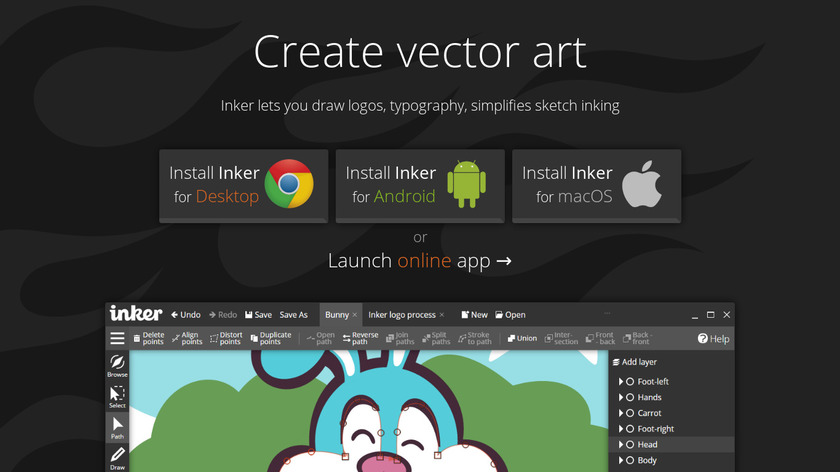Select the Carrot layer name
Viewport: 840px width, 472px height.
(649, 413)
